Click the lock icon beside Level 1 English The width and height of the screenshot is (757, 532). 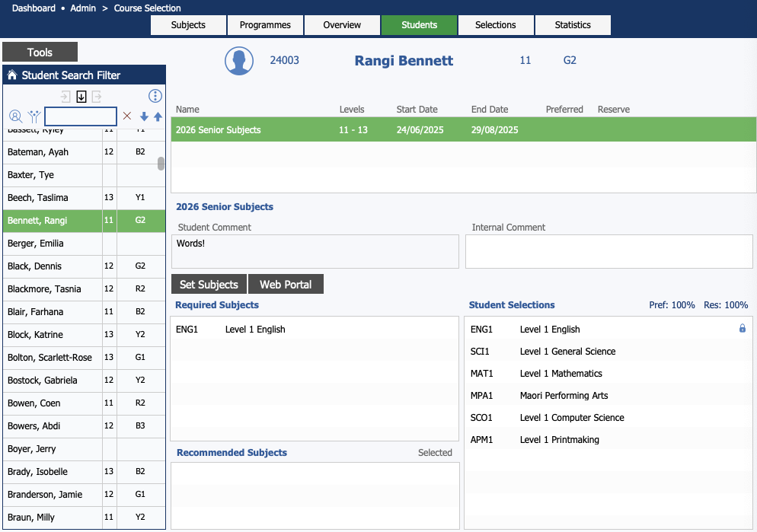pos(743,329)
